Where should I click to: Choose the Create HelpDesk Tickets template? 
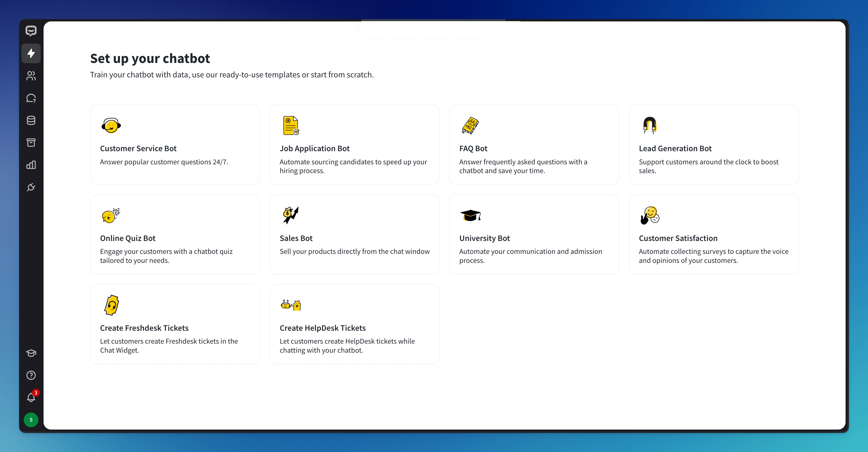tap(354, 324)
